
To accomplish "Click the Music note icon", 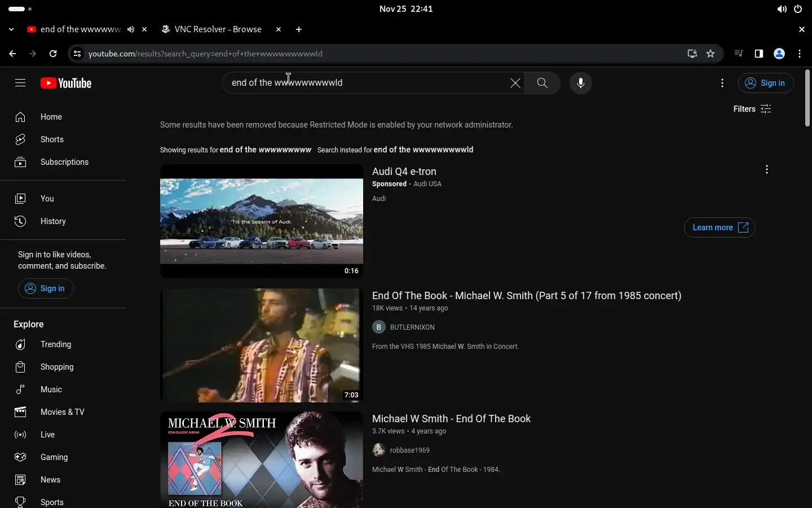I will click(x=20, y=389).
